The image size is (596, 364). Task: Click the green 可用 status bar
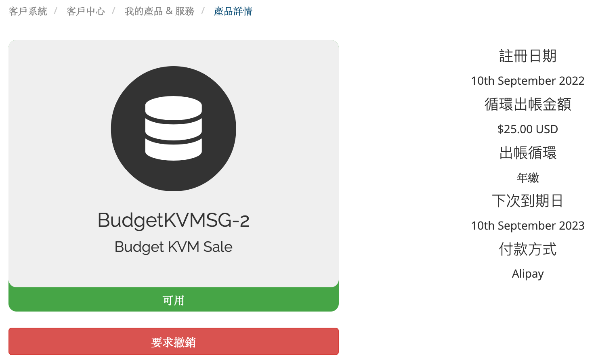pyautogui.click(x=174, y=300)
